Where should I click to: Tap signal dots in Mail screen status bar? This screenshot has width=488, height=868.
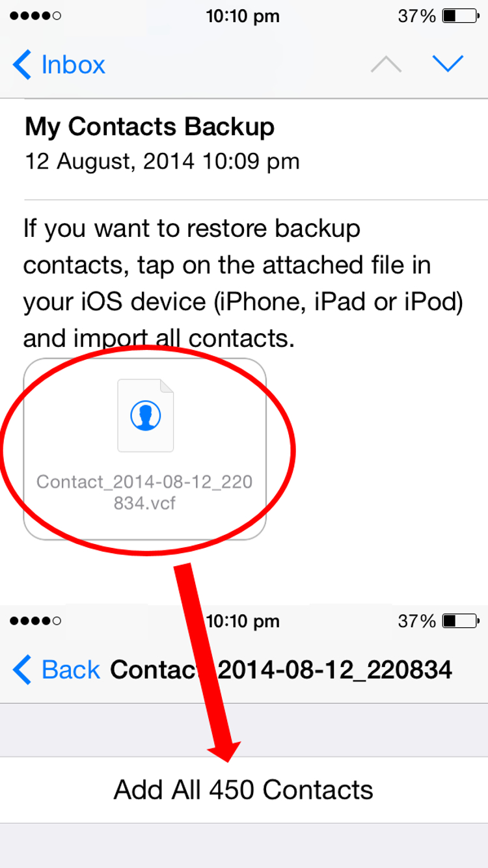pyautogui.click(x=36, y=16)
